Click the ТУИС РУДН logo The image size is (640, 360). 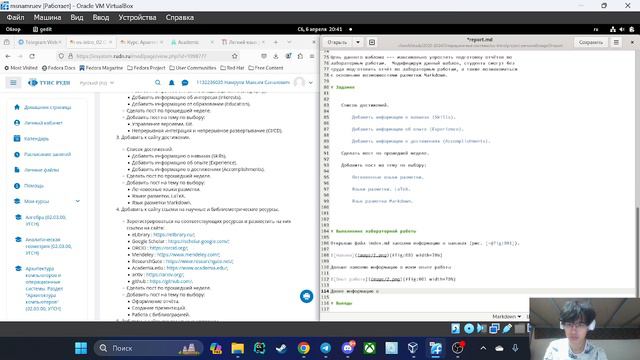tap(49, 83)
